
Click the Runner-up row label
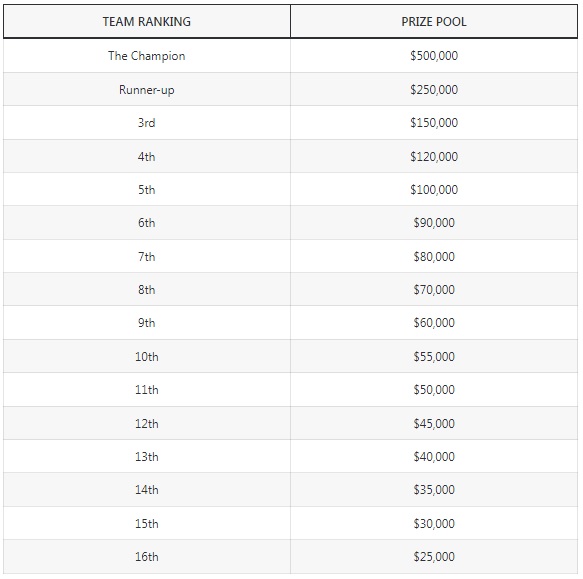[x=147, y=90]
